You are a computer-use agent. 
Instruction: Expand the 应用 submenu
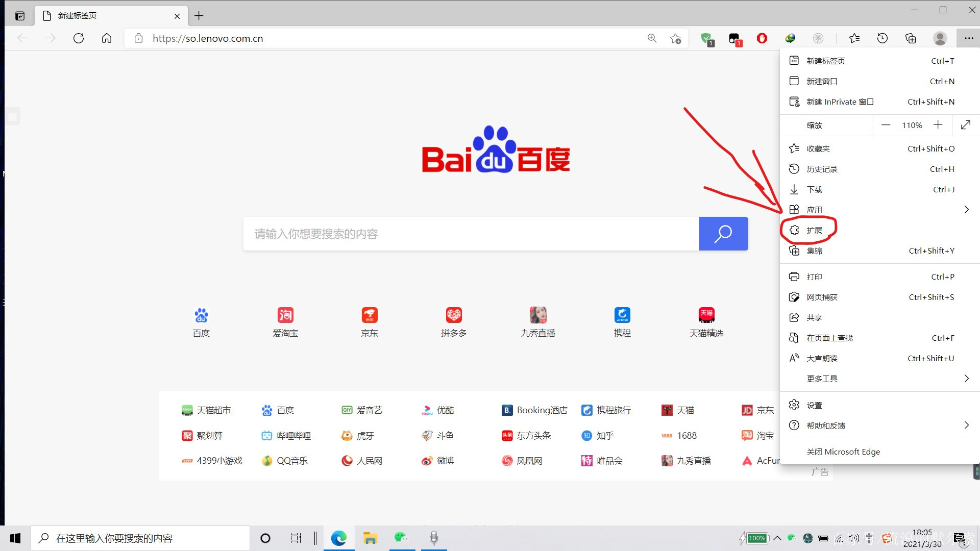(880, 210)
